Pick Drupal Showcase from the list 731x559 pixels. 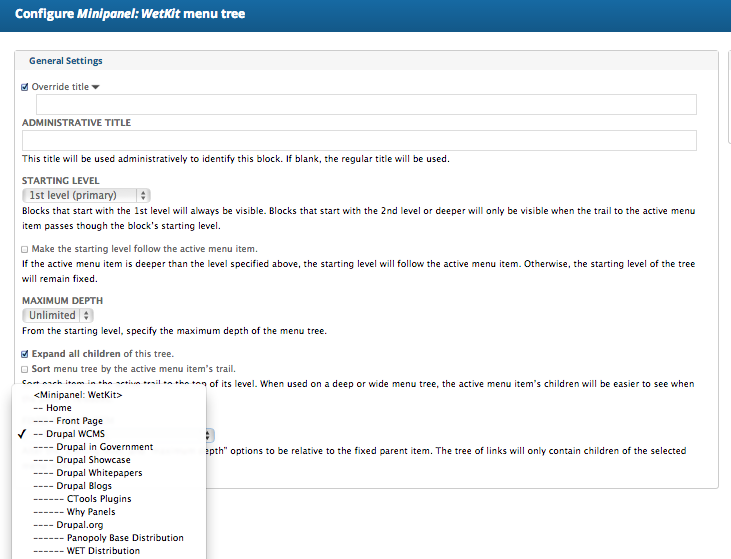pyautogui.click(x=109, y=460)
